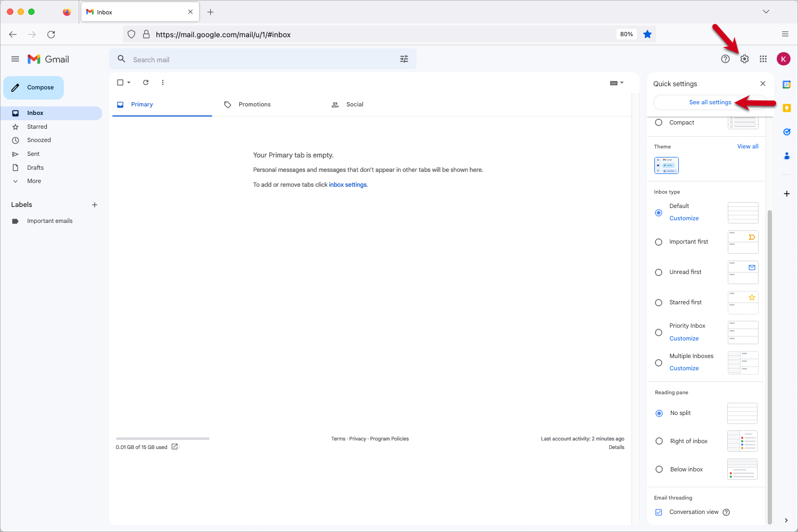Screen dimensions: 798x532
Task: Refresh the inbox list
Action: coord(146,82)
